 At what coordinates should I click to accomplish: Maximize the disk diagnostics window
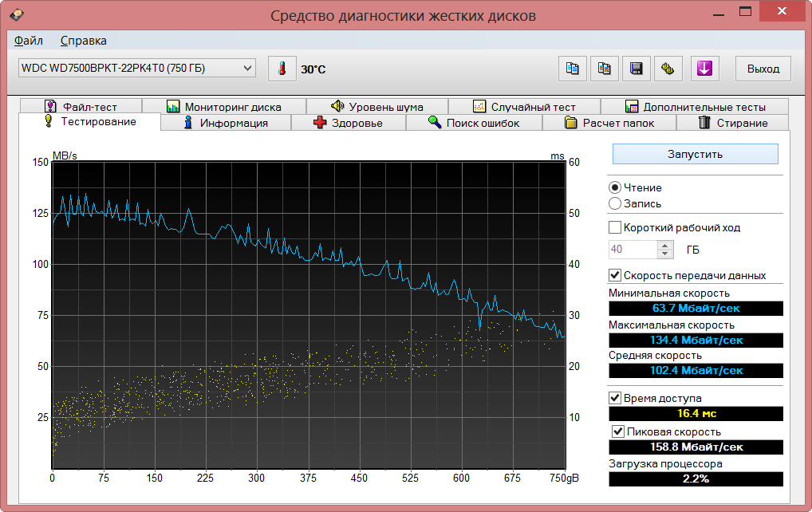coord(745,11)
